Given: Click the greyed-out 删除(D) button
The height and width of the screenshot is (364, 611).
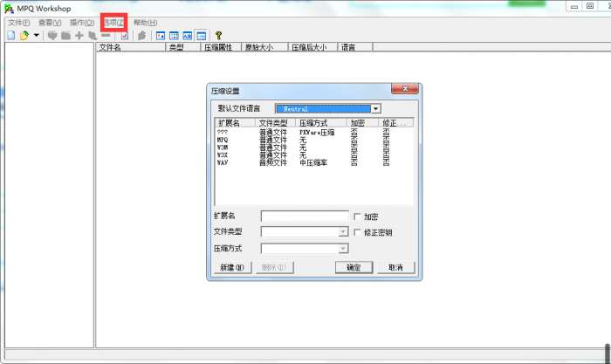Looking at the screenshot, I should pyautogui.click(x=275, y=267).
